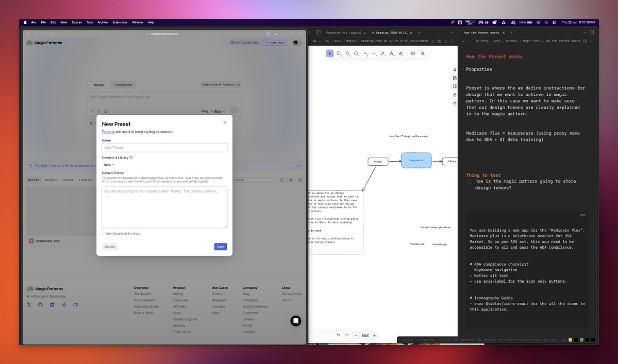
Task: Select the Line tool
Action: click(x=374, y=54)
